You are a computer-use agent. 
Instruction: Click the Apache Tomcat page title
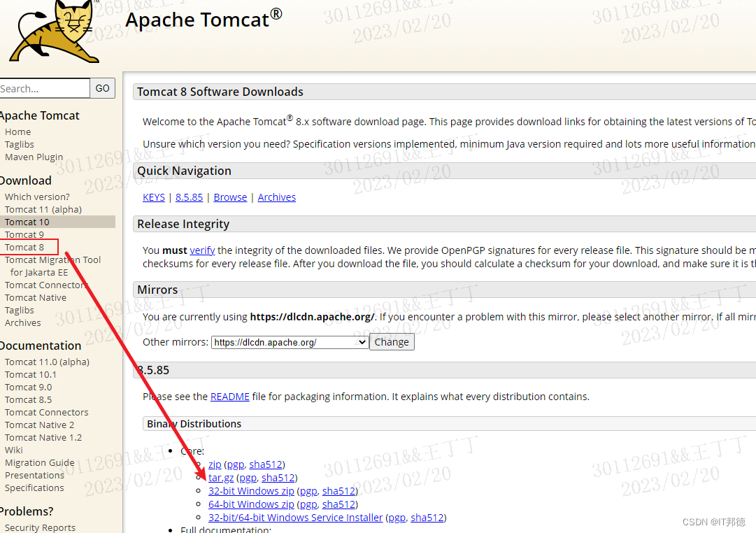(x=204, y=20)
